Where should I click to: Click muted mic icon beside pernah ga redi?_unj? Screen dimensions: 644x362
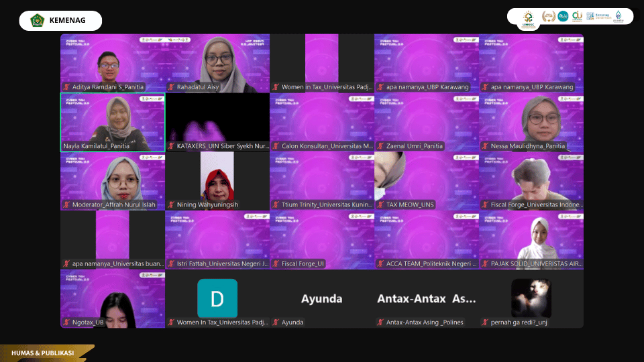(x=486, y=322)
